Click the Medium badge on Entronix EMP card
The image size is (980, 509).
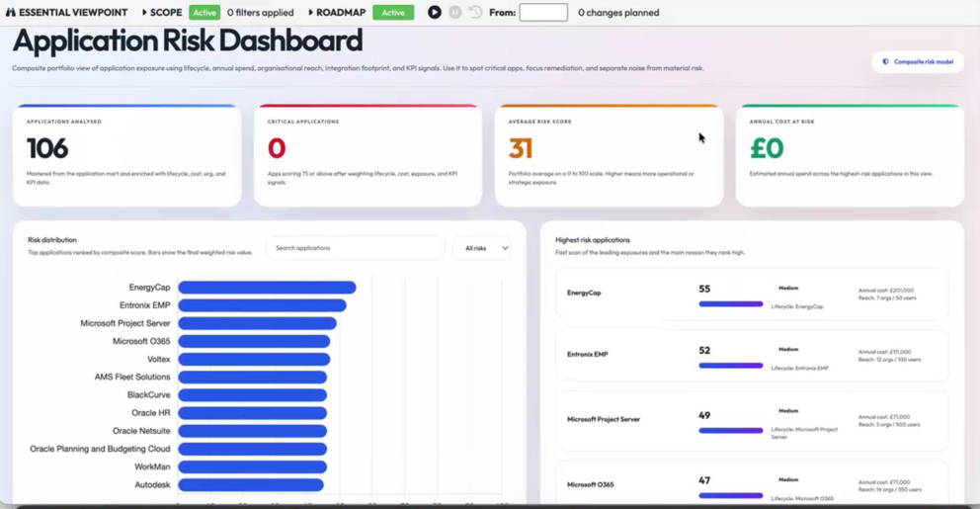pyautogui.click(x=788, y=350)
